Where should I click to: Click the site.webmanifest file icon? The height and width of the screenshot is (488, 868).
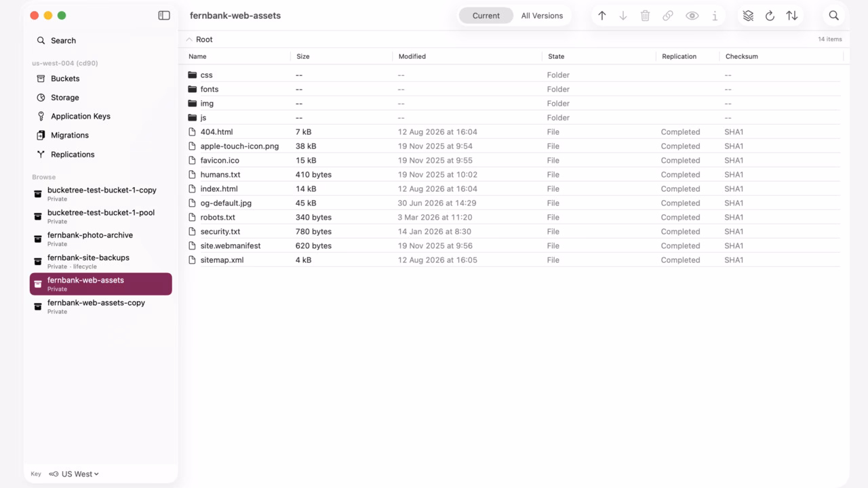[193, 246]
